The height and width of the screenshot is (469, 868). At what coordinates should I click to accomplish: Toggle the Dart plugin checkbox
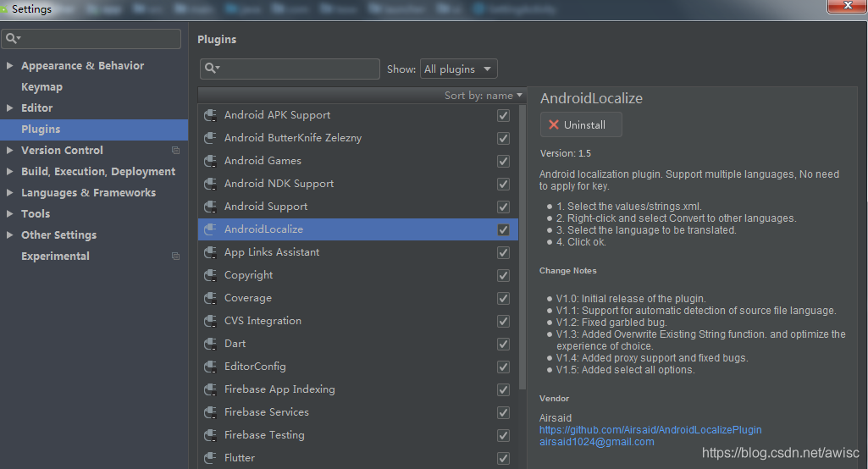[x=503, y=345]
